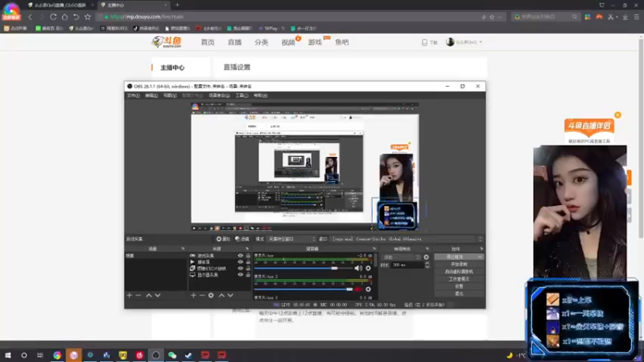This screenshot has width=644, height=362.
Task: Go to browser Home page icon
Action: click(x=64, y=17)
